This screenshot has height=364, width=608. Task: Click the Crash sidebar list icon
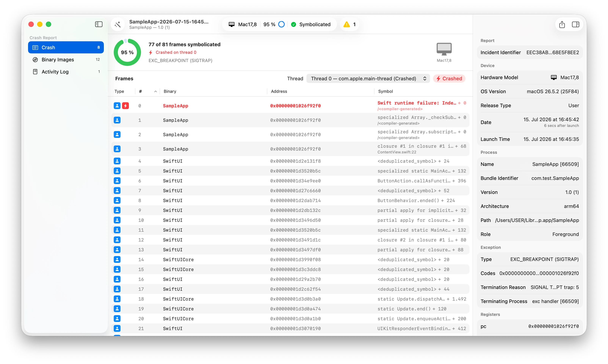click(35, 47)
